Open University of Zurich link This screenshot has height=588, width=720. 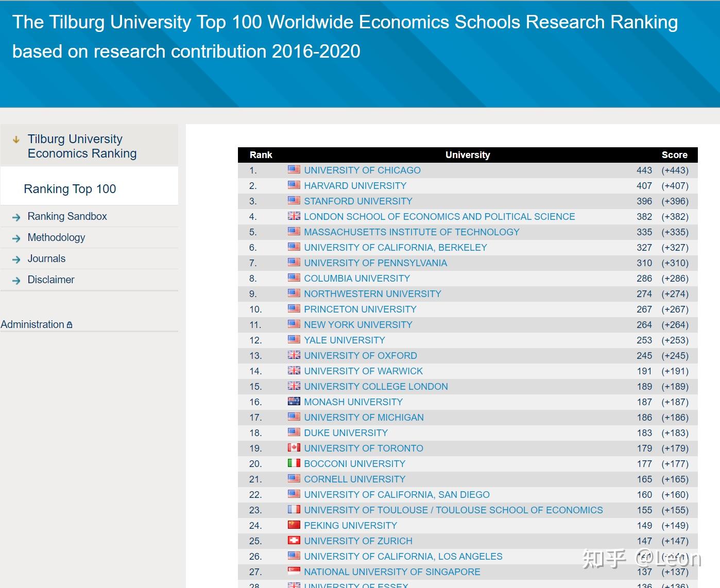358,541
